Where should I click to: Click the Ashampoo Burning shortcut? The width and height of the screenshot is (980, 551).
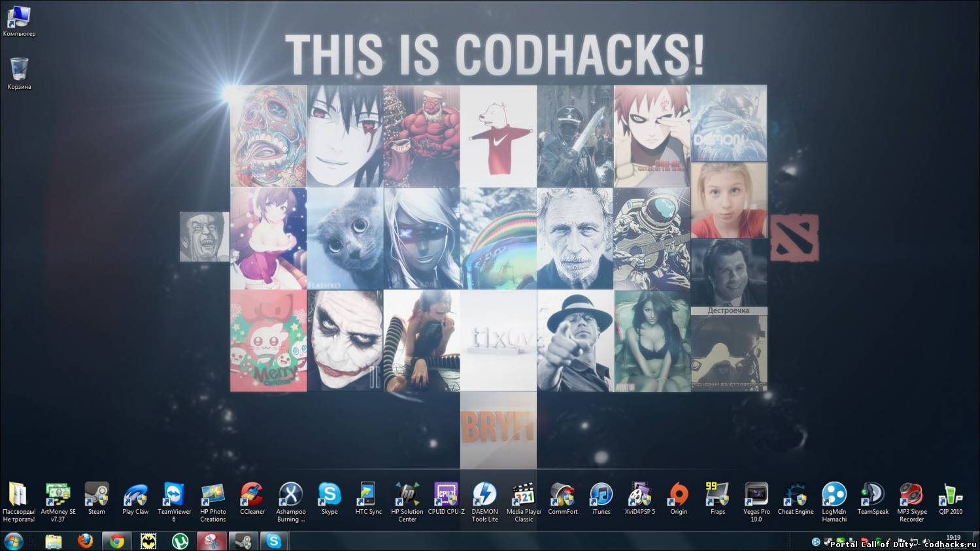pos(291,502)
